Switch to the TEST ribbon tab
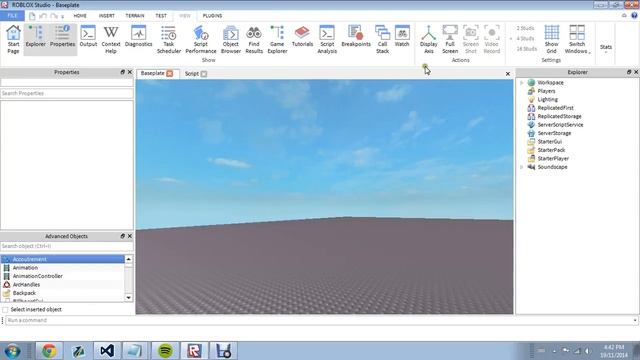Screen dimensions: 640x360 click(x=161, y=16)
